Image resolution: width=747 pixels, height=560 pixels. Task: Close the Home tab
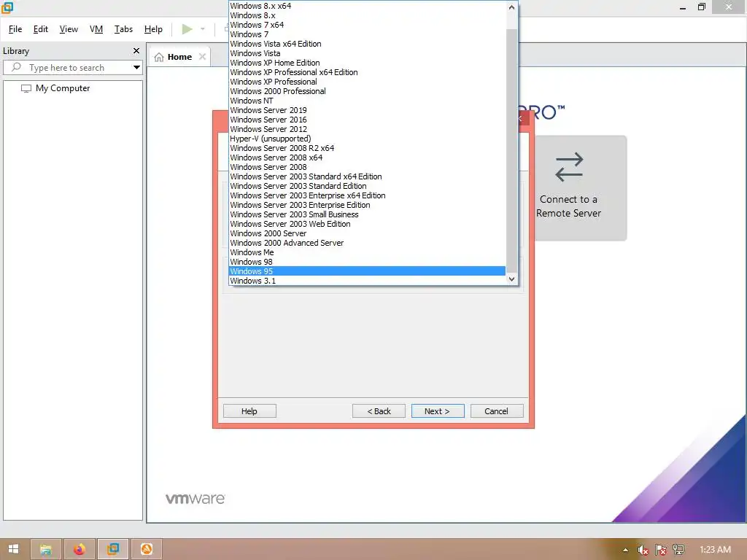pos(203,57)
